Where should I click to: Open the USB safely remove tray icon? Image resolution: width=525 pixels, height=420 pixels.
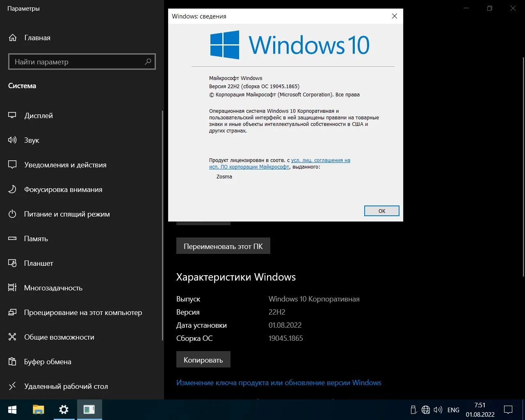tap(413, 410)
